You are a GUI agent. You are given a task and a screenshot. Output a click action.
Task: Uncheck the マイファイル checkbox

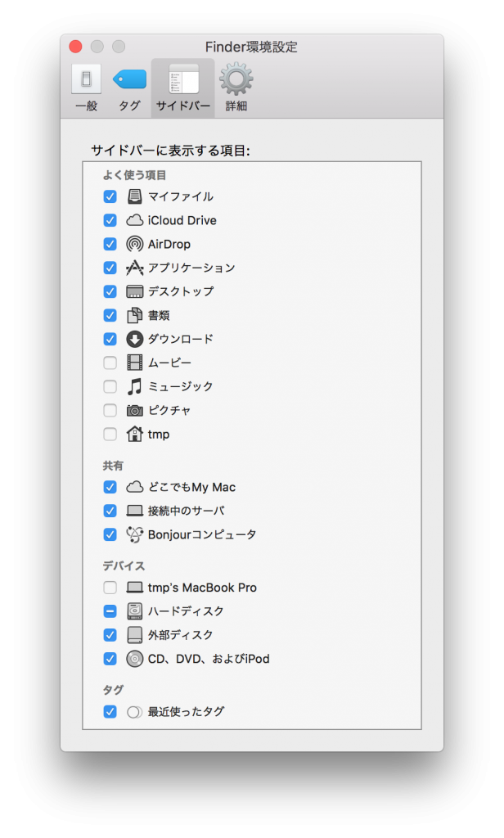110,196
